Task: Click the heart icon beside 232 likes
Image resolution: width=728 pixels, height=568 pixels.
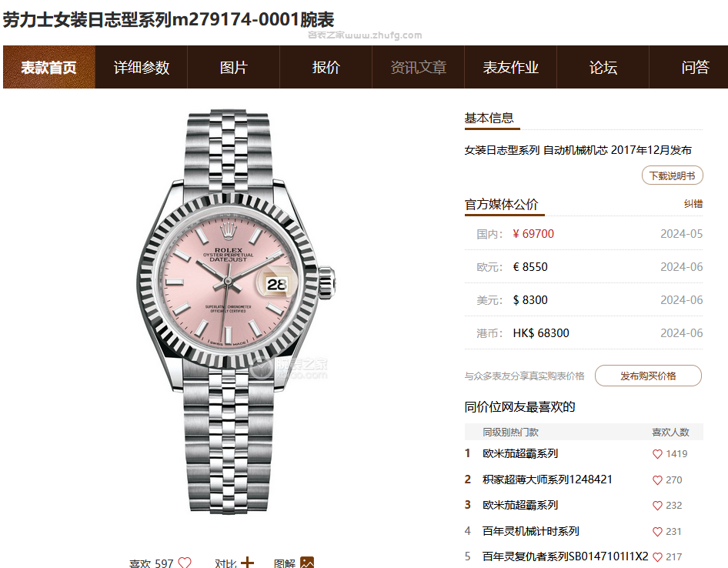Action: click(657, 506)
